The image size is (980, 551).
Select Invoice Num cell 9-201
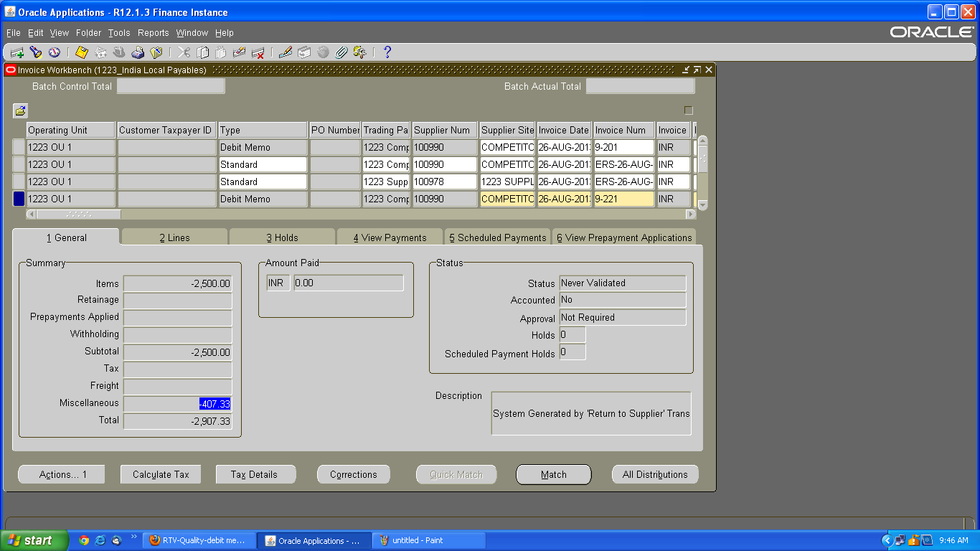pyautogui.click(x=624, y=147)
